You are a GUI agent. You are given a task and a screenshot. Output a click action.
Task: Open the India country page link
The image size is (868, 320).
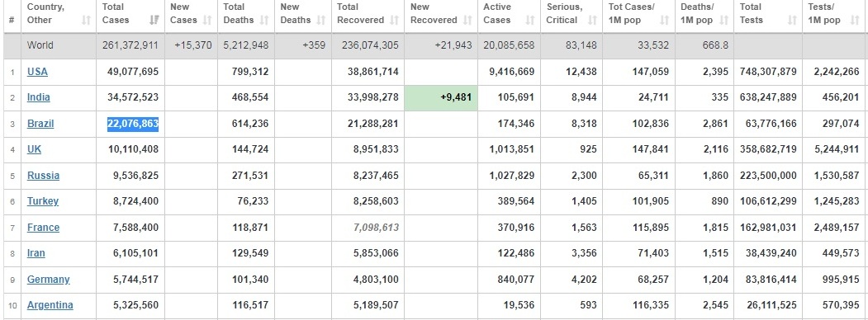point(38,97)
